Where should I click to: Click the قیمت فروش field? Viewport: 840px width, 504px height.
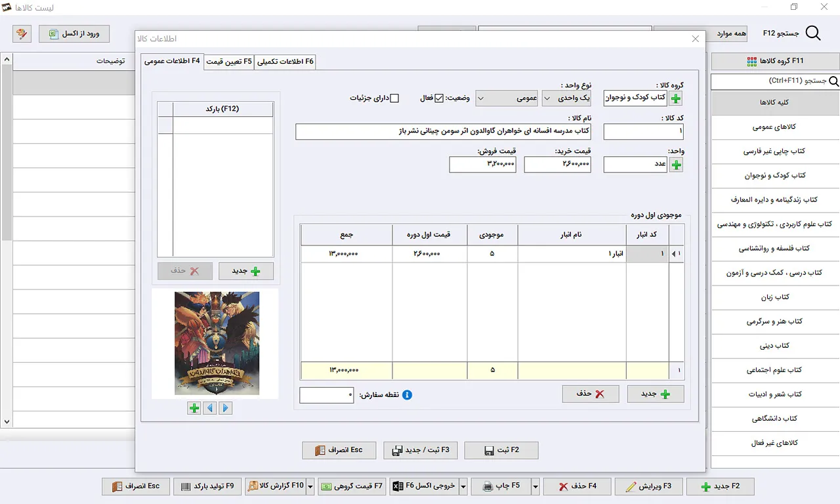(x=483, y=165)
